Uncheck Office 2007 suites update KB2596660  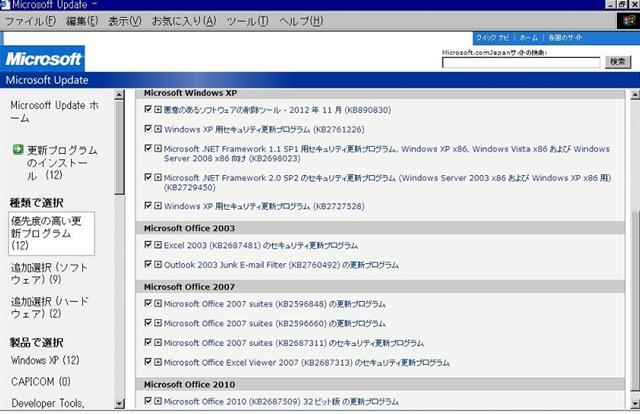point(148,323)
